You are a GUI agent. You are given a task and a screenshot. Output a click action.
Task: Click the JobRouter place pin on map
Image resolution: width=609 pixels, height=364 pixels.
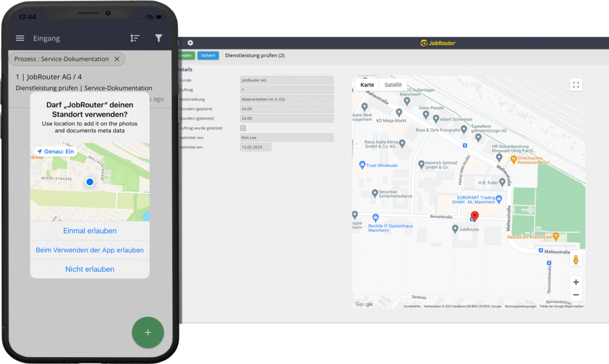click(x=455, y=229)
